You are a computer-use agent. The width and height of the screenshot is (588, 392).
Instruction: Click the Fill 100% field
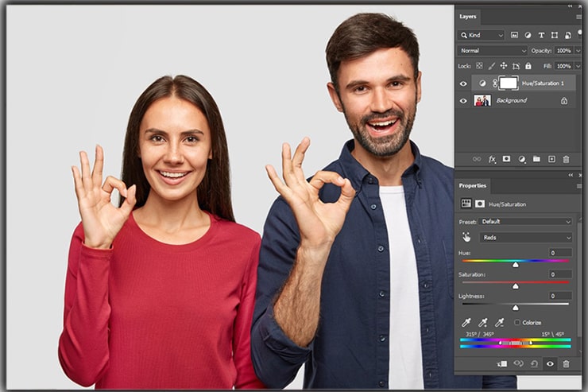click(564, 66)
